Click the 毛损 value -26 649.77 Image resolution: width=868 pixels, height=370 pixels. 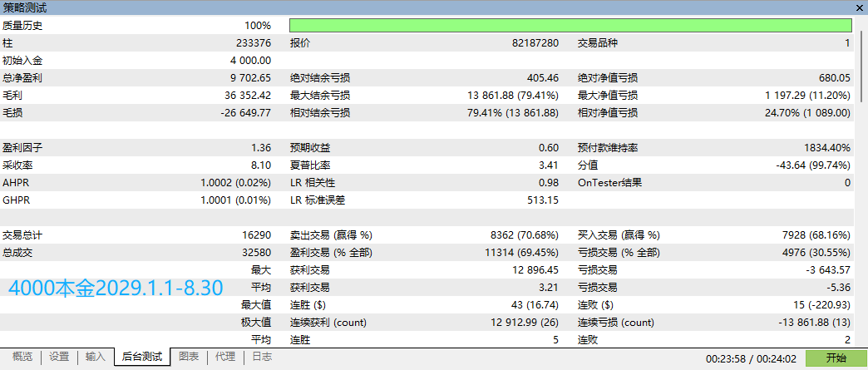click(246, 113)
